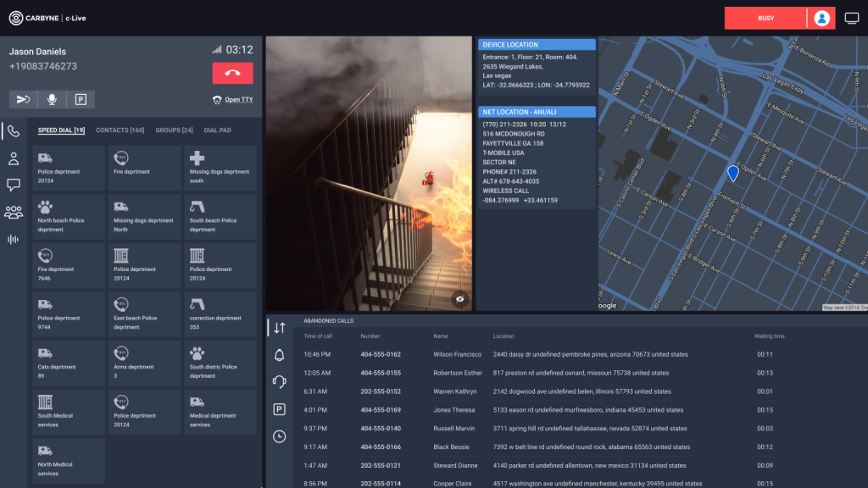Dial Arms deprtment 3
Screen dimensions: 868x488
[144, 363]
